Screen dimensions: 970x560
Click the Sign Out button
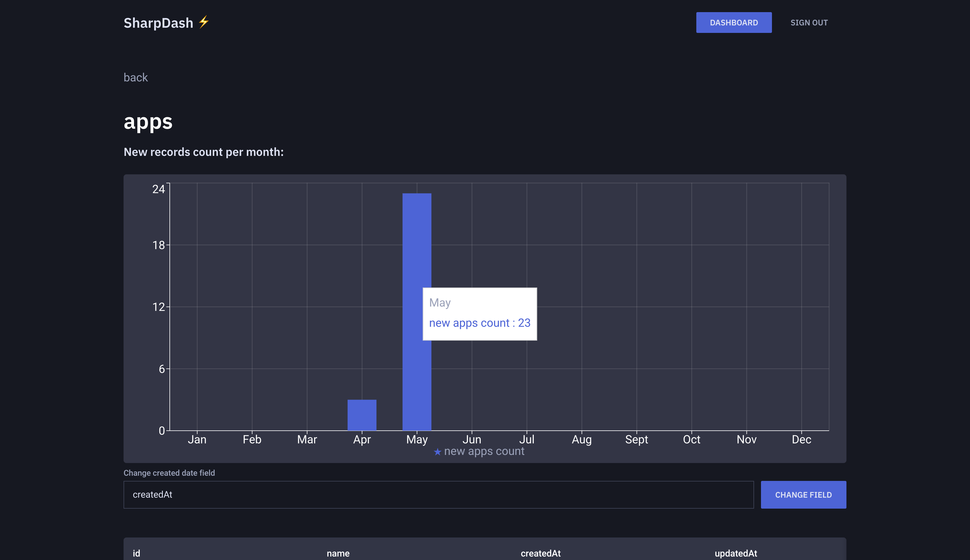(x=809, y=22)
